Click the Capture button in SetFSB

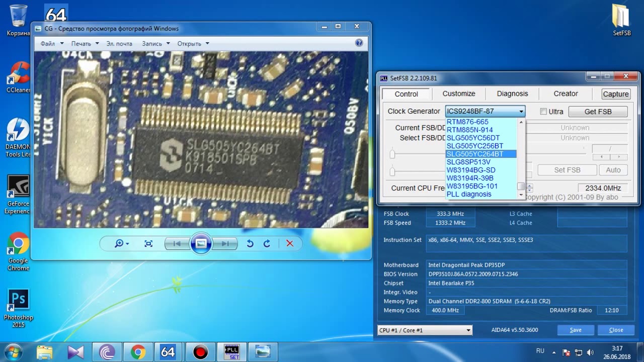pos(616,94)
